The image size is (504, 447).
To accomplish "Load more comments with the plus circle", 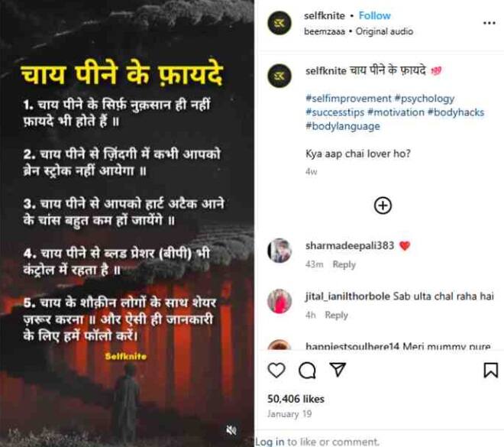I will 383,206.
